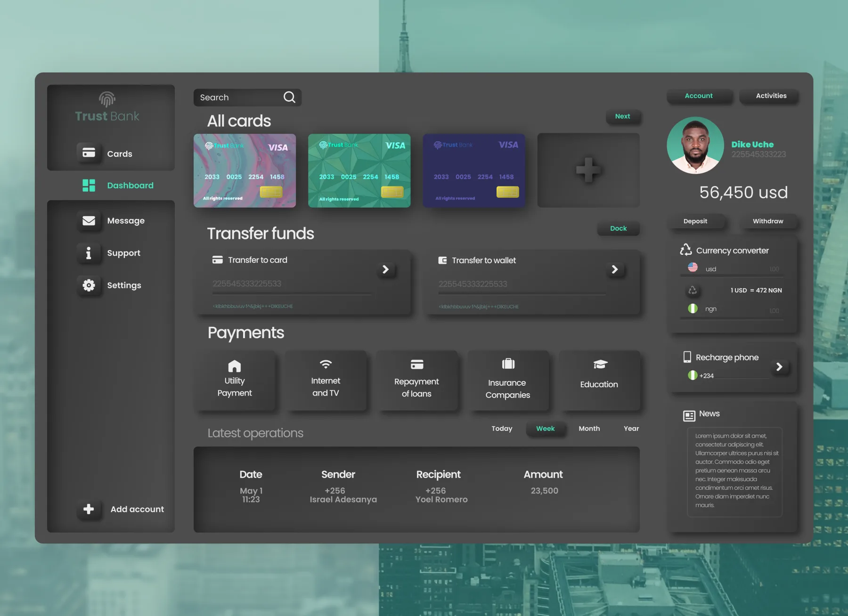
Task: Open Message via the envelope icon
Action: point(89,220)
